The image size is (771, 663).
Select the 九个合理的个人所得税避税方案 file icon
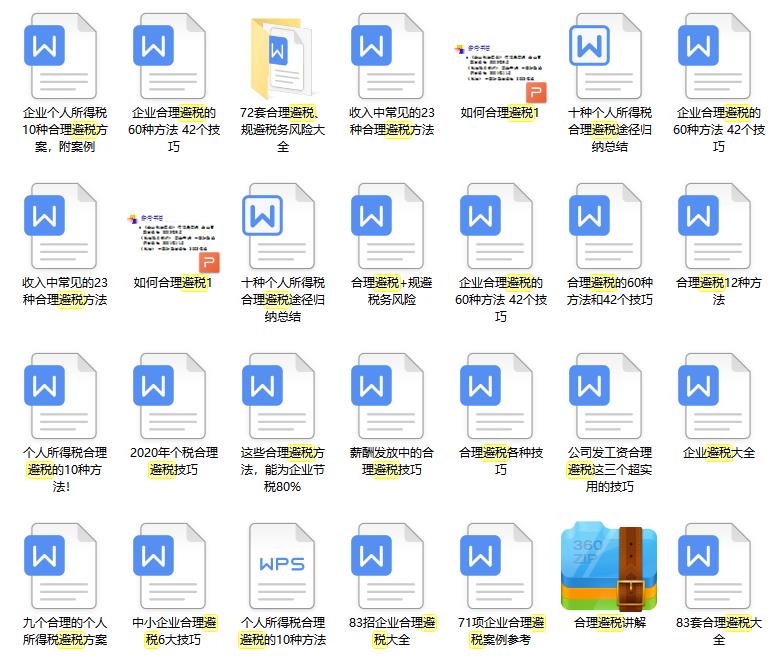[60, 566]
